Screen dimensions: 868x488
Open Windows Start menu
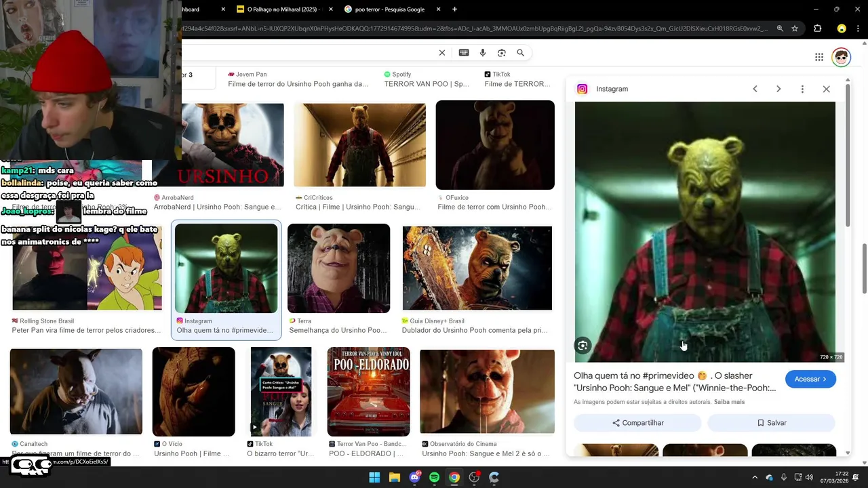374,477
